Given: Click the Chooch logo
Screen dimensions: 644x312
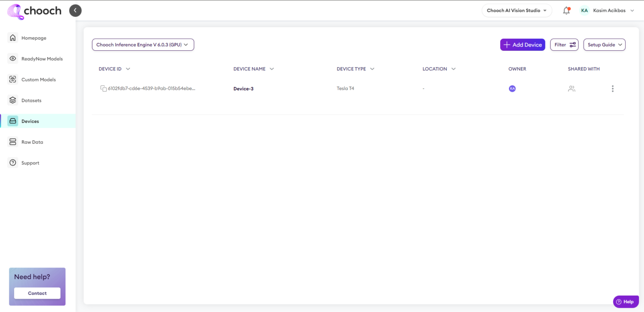Looking at the screenshot, I should [x=34, y=11].
